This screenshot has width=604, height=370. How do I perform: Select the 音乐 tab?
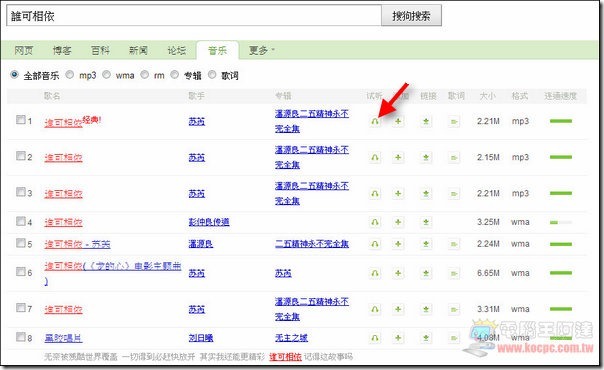pyautogui.click(x=217, y=50)
